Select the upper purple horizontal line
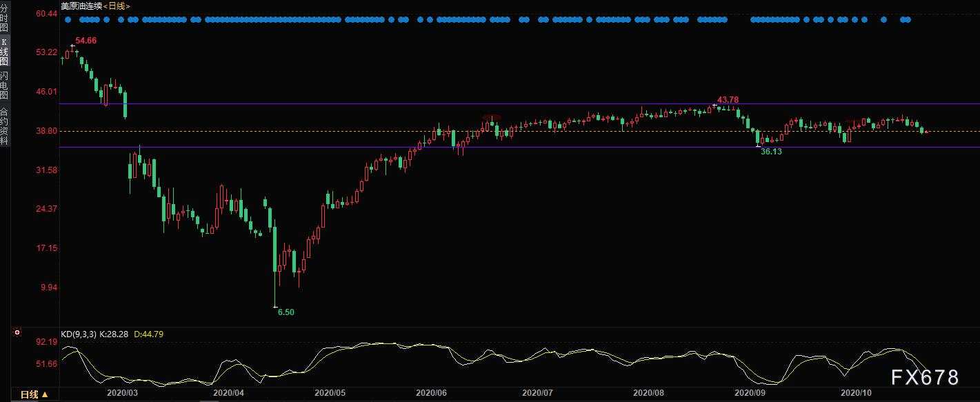The width and height of the screenshot is (980, 402). pos(519,104)
